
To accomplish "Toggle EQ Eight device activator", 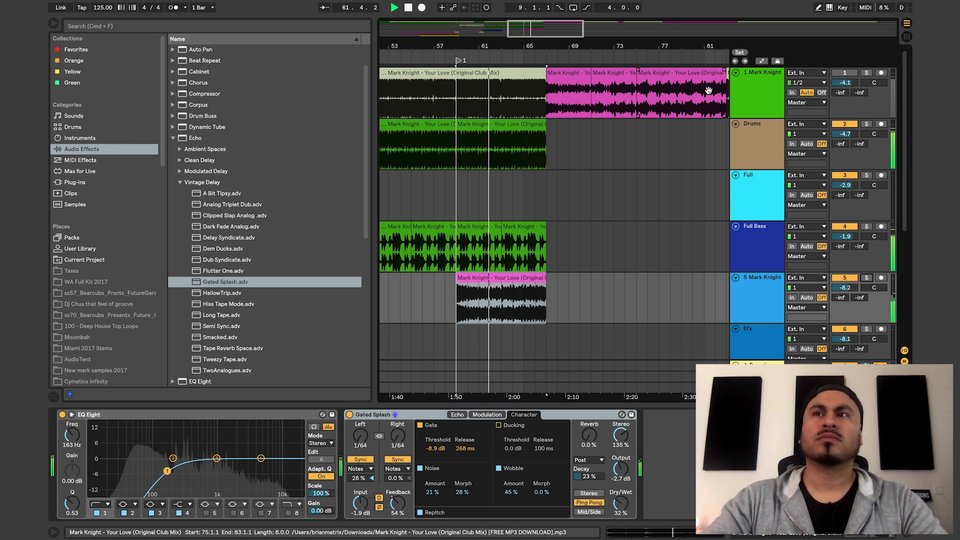I will click(x=62, y=414).
